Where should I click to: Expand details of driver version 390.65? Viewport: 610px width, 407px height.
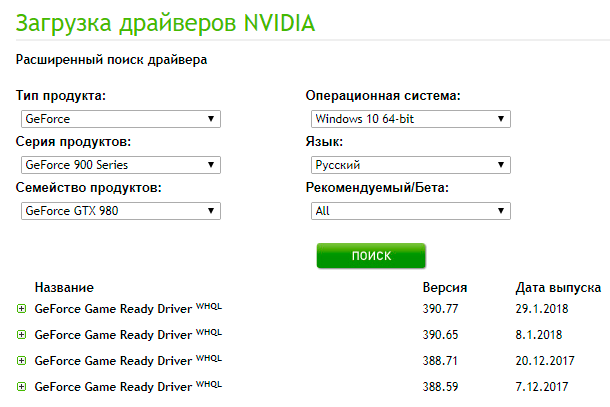pyautogui.click(x=22, y=335)
